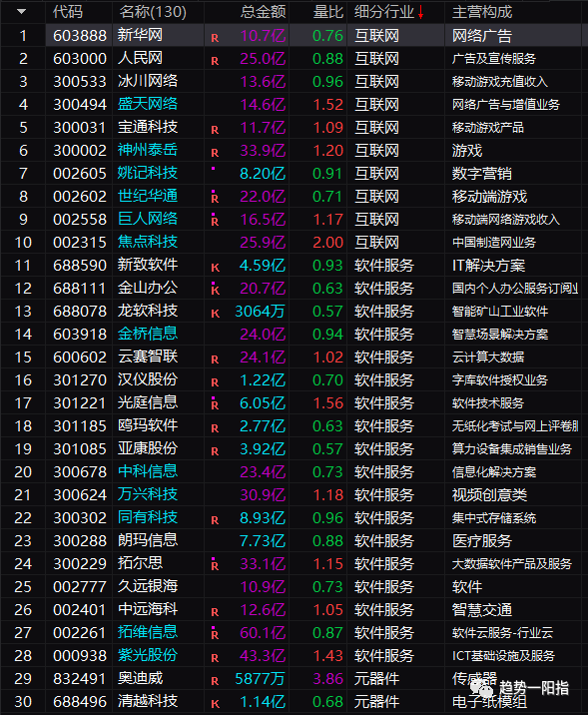Click the R marker on 奥迪威 row
This screenshot has height=715, width=588.
point(215,681)
